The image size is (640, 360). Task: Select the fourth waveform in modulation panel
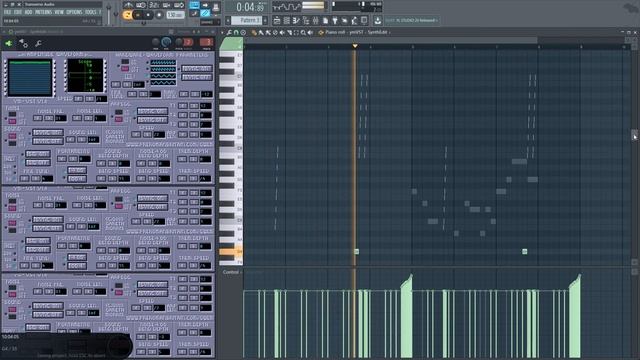[x=163, y=82]
